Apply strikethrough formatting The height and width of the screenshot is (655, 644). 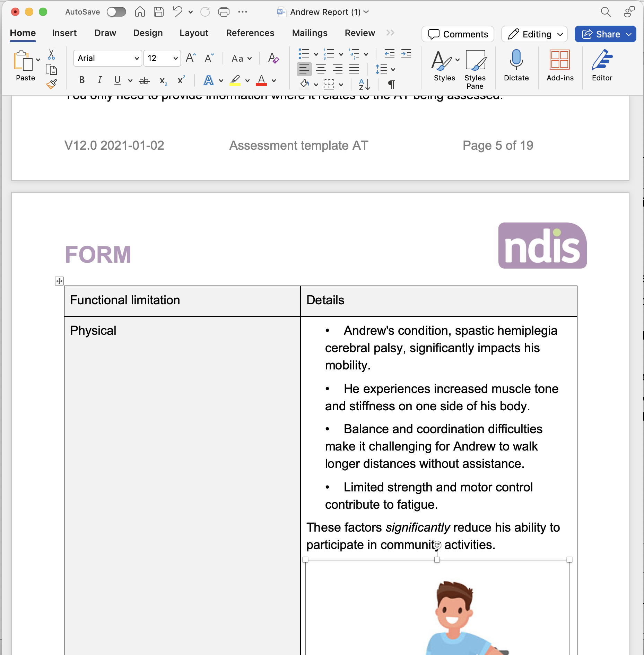pyautogui.click(x=144, y=81)
